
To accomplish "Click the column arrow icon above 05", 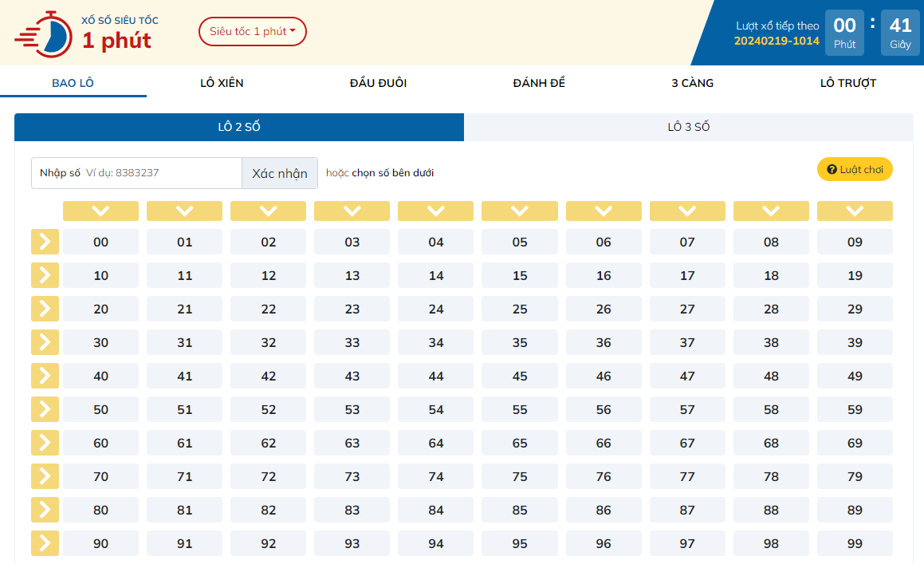I will [520, 211].
